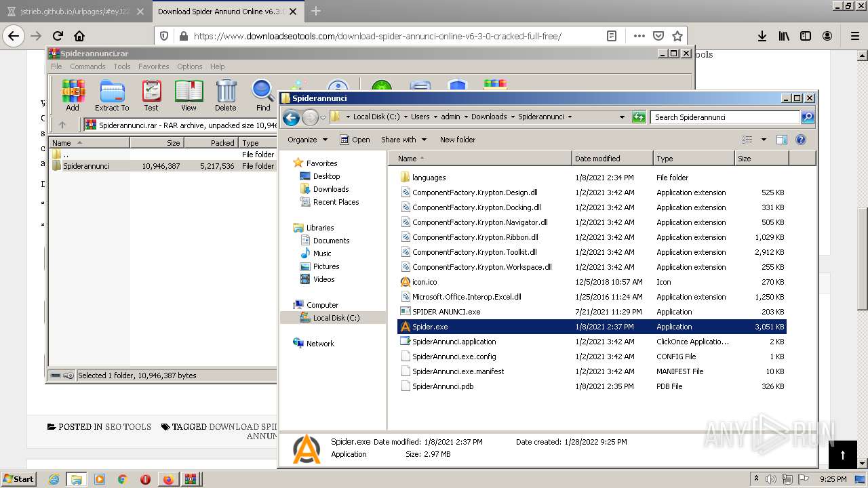Click the Firefox Home button
This screenshot has height=488, width=868.
pos(79,36)
